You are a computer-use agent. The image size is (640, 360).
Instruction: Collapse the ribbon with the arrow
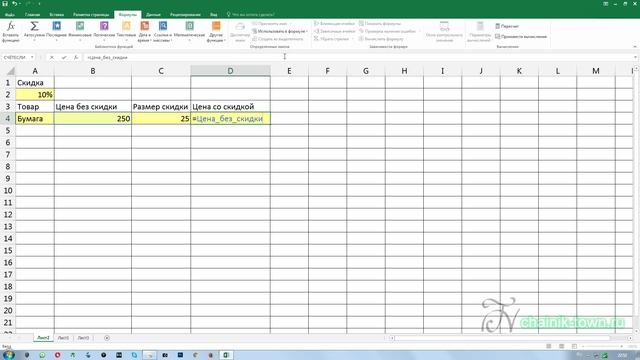[x=635, y=47]
